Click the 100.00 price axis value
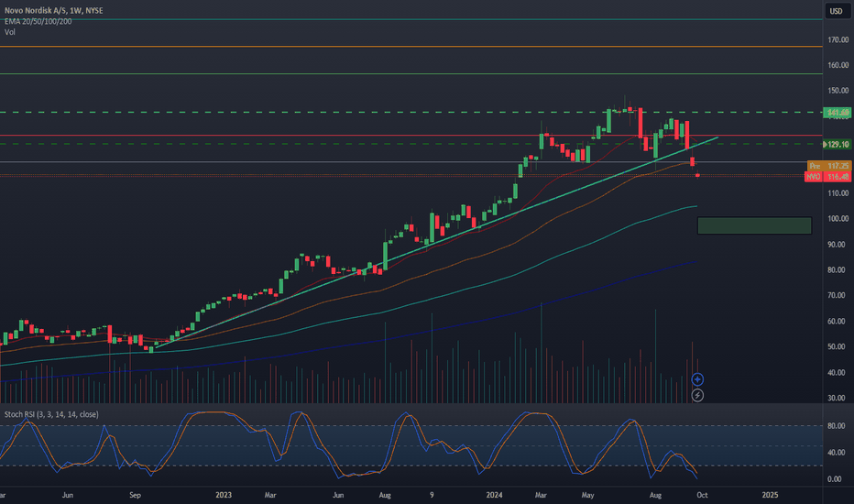 click(838, 218)
